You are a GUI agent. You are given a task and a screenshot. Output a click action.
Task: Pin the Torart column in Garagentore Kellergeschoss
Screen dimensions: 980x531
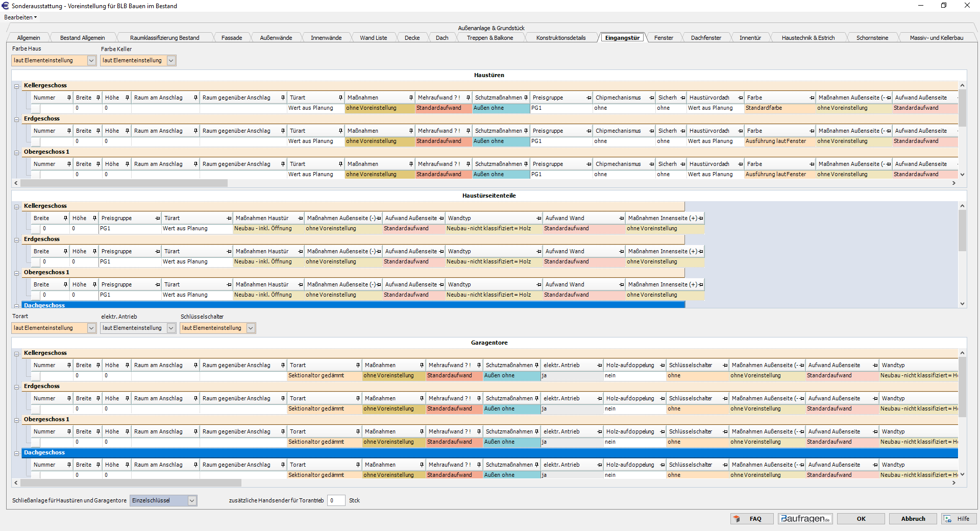coord(358,366)
